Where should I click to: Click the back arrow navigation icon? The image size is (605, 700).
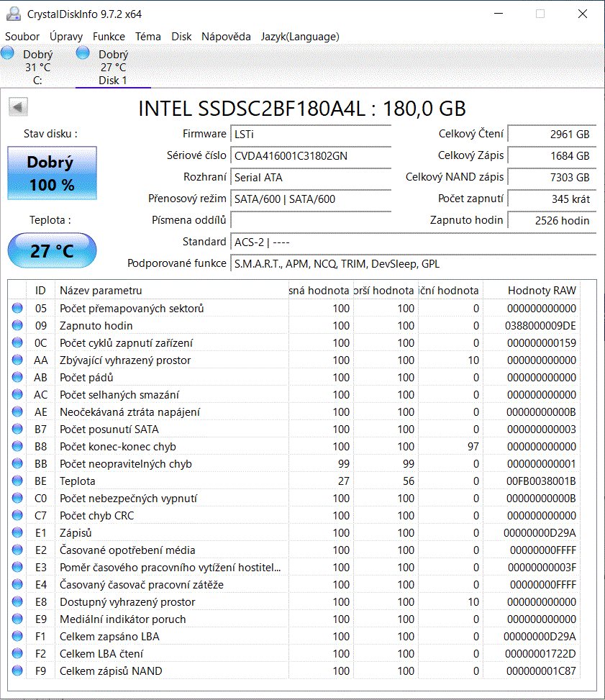point(17,106)
